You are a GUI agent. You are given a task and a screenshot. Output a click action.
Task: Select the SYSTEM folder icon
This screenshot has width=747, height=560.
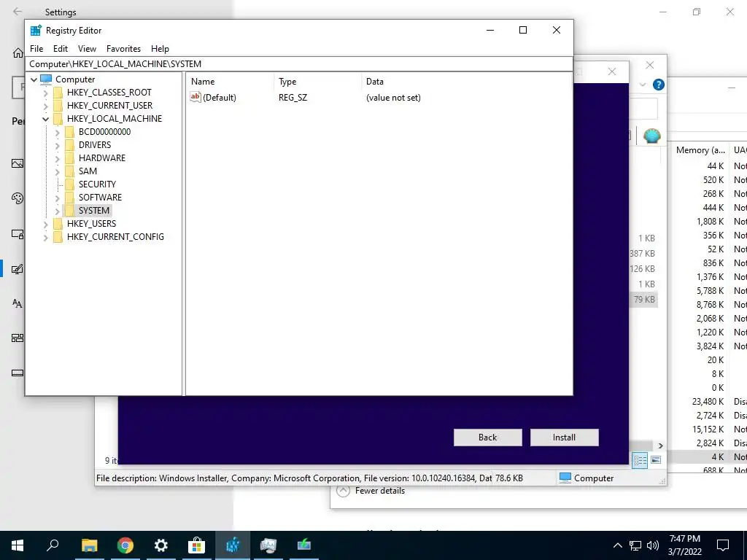69,211
